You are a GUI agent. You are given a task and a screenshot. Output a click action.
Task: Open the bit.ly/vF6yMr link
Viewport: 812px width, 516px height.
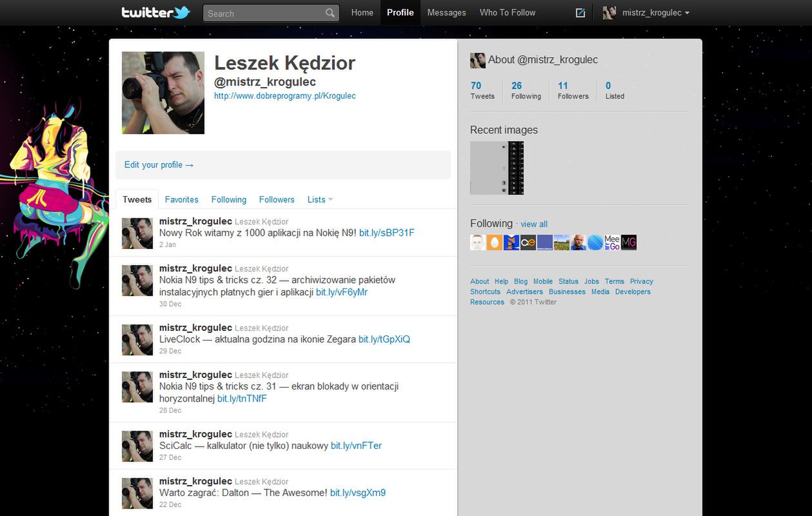[342, 292]
